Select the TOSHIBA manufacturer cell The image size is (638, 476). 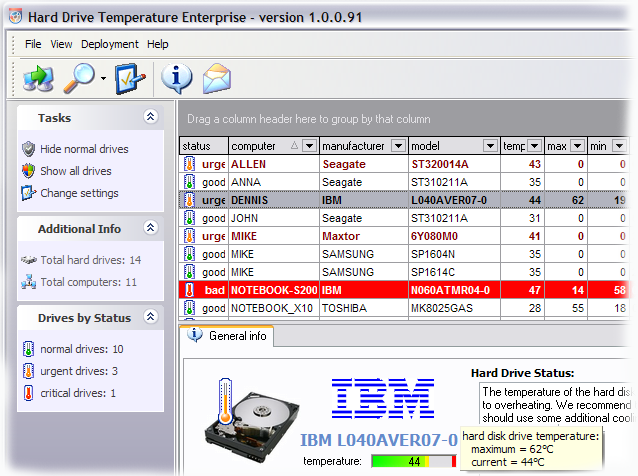tap(364, 308)
